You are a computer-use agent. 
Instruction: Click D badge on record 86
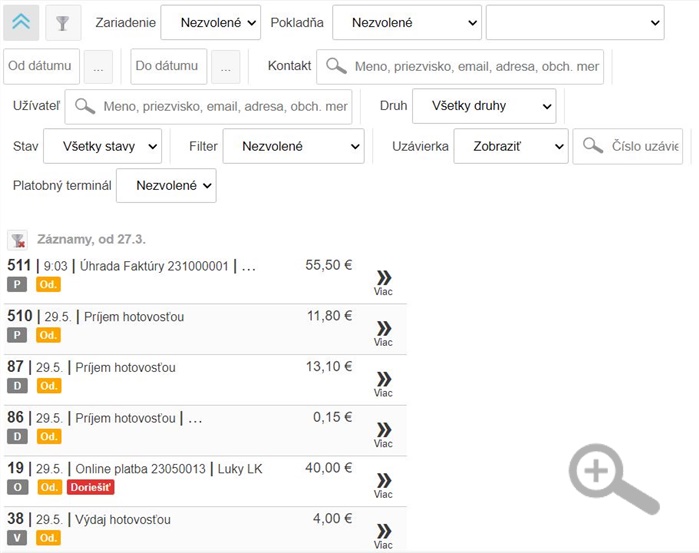(17, 437)
